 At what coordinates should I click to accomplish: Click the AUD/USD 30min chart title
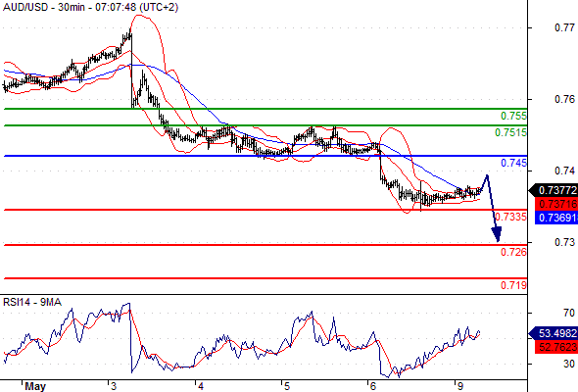pos(90,7)
